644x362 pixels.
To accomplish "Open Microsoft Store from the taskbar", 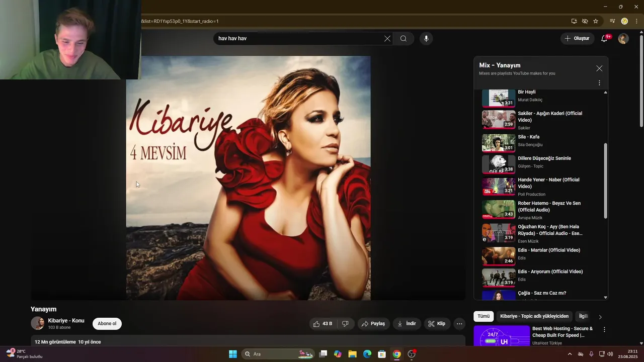I will (382, 354).
